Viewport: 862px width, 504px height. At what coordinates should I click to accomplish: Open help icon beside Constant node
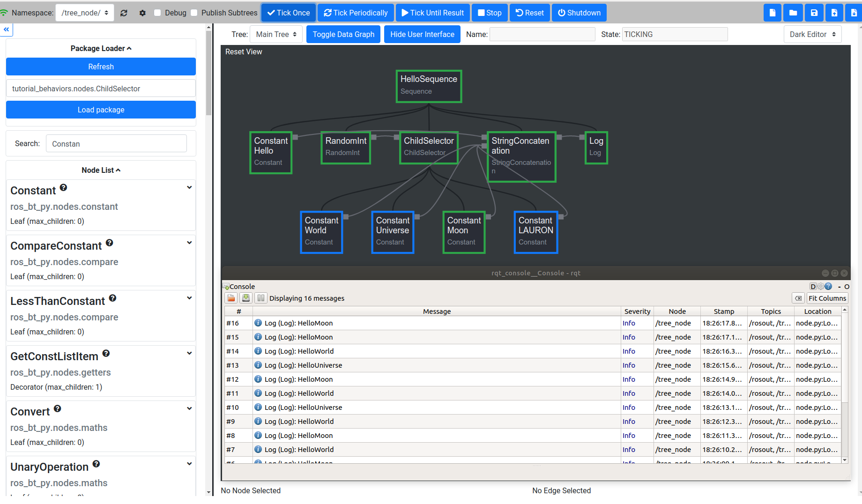64,187
